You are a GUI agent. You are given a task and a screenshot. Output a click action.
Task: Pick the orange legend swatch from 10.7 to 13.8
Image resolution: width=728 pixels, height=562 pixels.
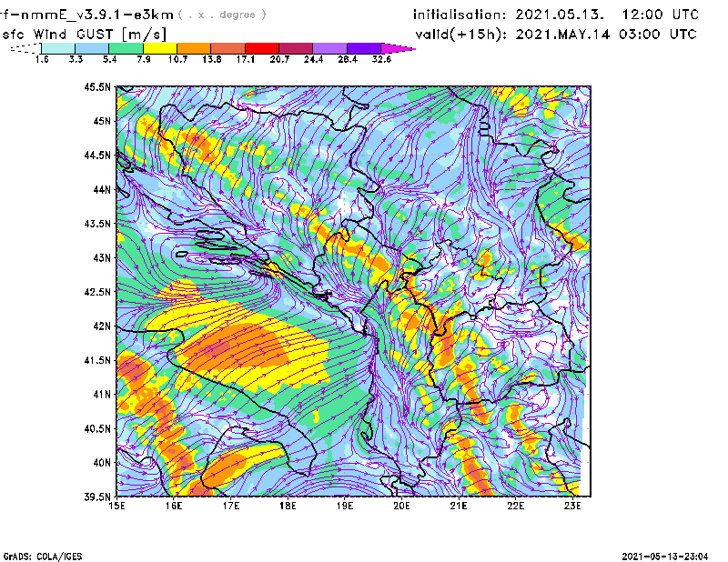tap(195, 48)
